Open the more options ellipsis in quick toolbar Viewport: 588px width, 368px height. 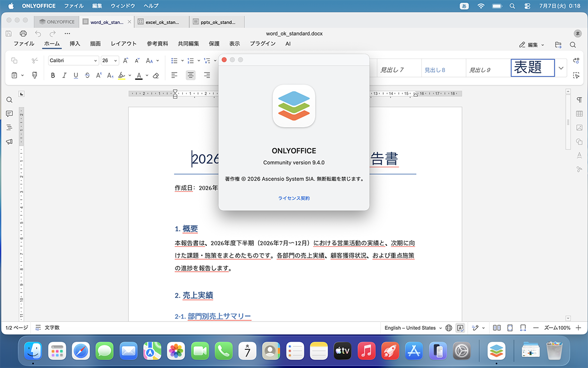[67, 33]
